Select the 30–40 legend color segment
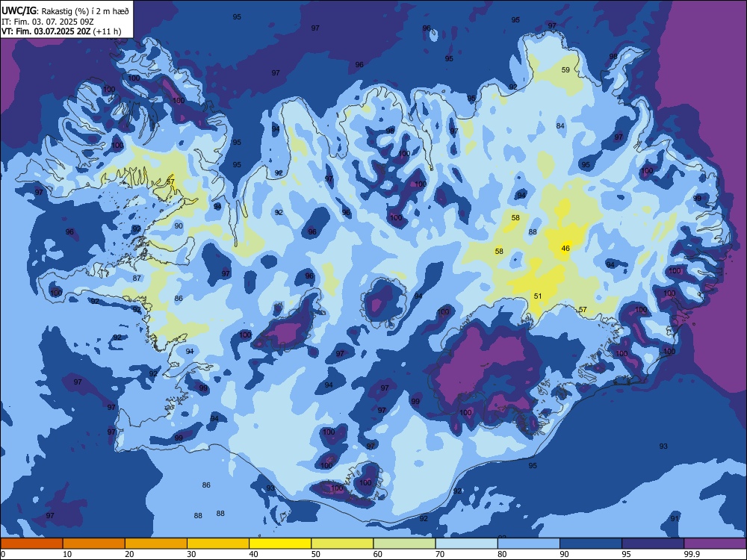The width and height of the screenshot is (747, 560). click(218, 544)
